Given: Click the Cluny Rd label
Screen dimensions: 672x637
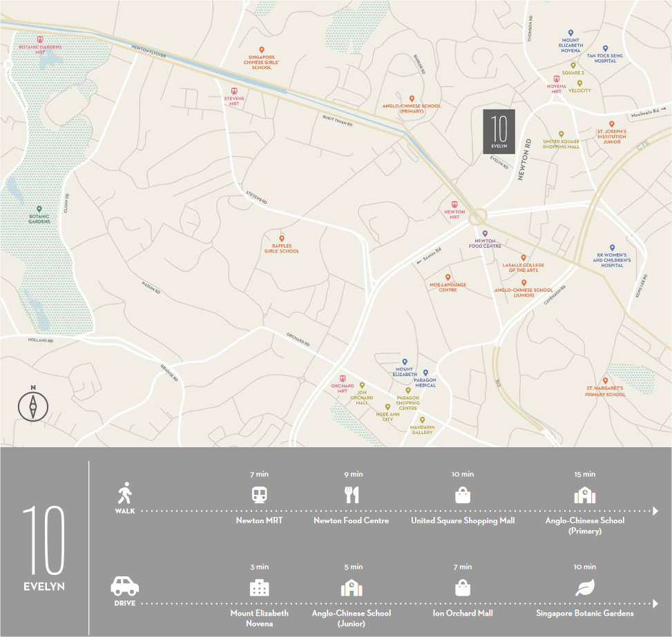Looking at the screenshot, I should click(x=66, y=203).
